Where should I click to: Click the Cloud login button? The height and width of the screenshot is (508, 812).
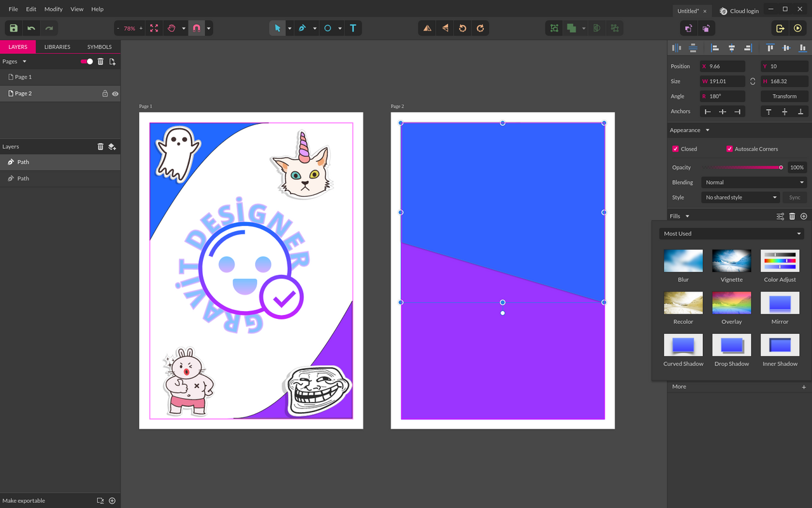739,11
